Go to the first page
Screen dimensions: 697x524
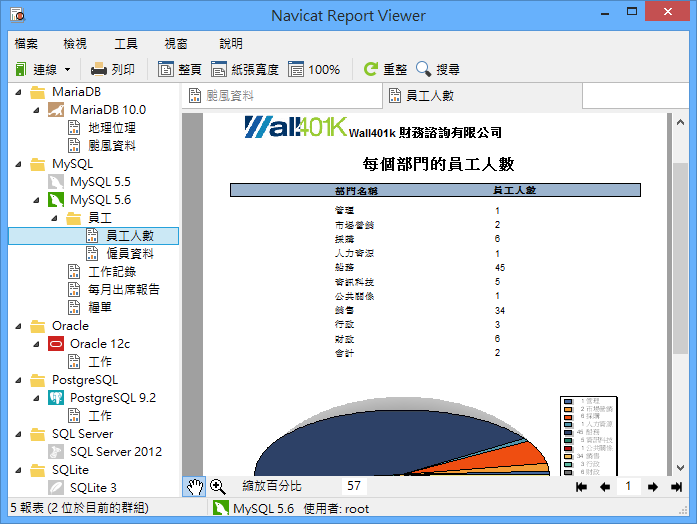(x=581, y=487)
